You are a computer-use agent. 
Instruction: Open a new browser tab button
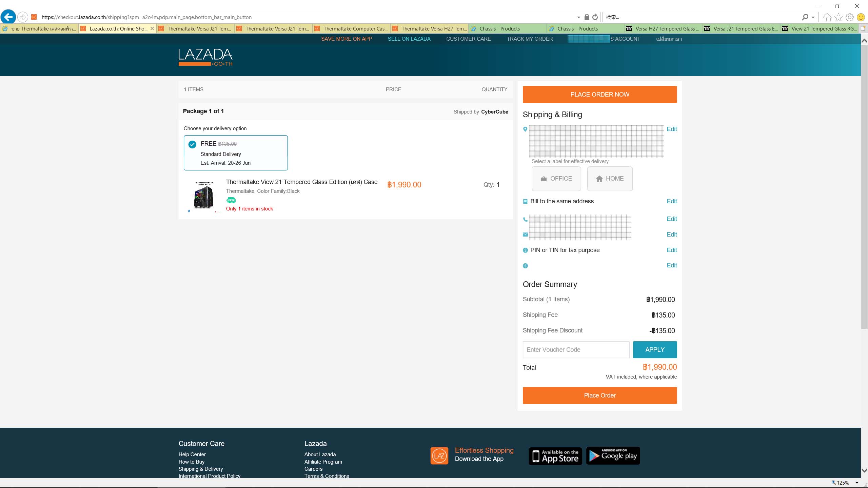pos(863,28)
